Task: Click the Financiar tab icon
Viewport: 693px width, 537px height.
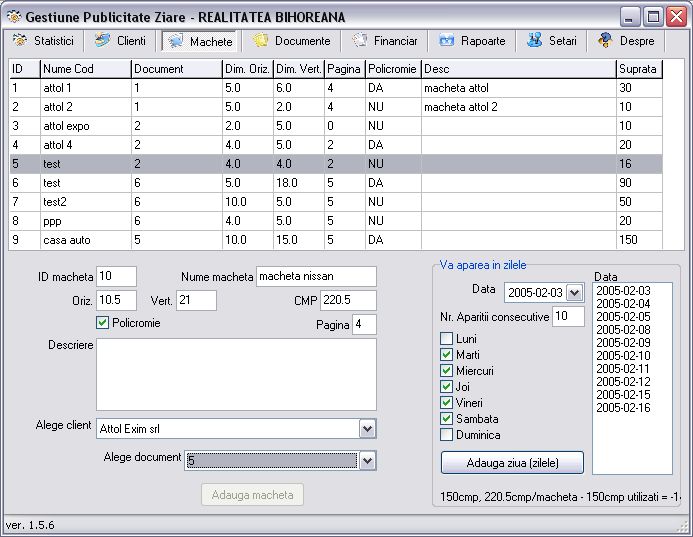Action: click(359, 41)
